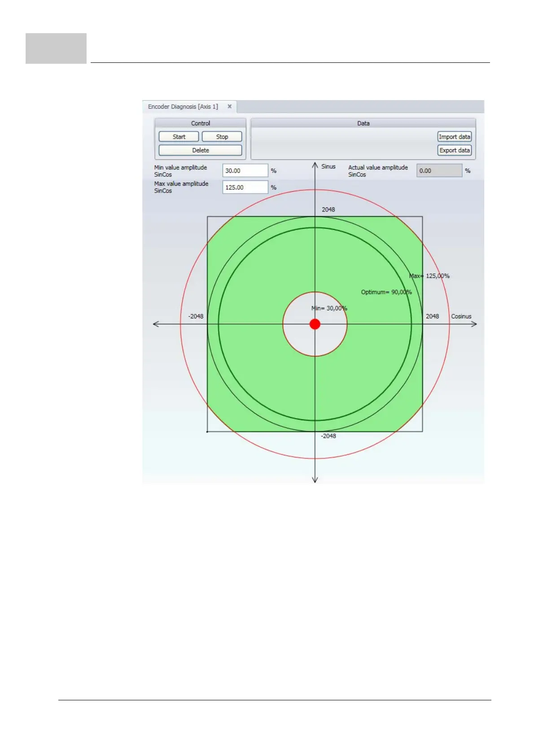Click the Data panel header
The image size is (534, 756).
[363, 123]
